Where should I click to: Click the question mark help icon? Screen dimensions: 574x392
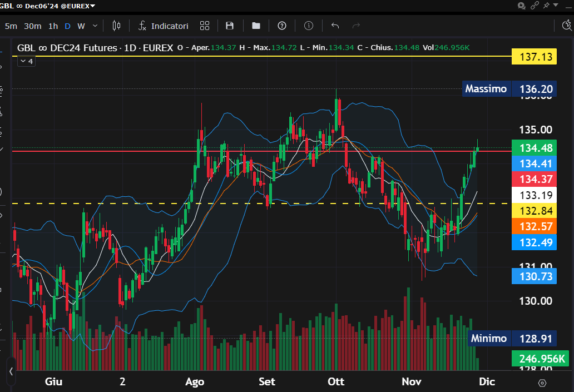coord(282,26)
